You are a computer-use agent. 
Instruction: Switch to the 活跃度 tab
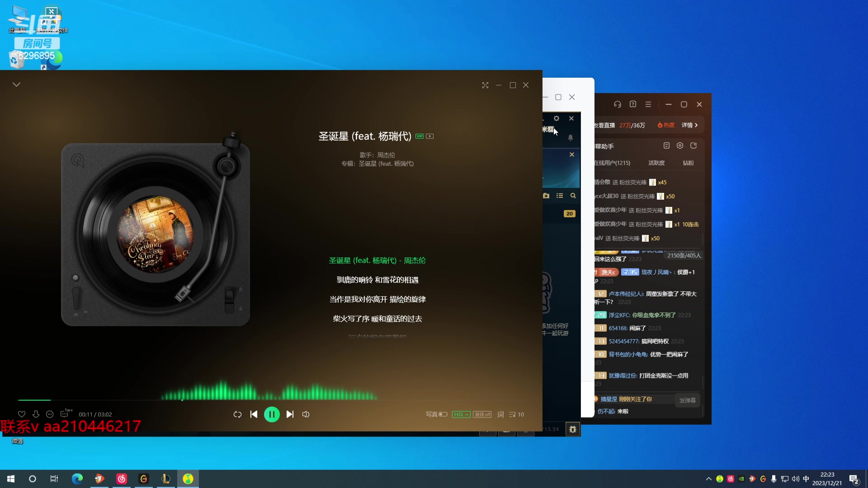(656, 163)
